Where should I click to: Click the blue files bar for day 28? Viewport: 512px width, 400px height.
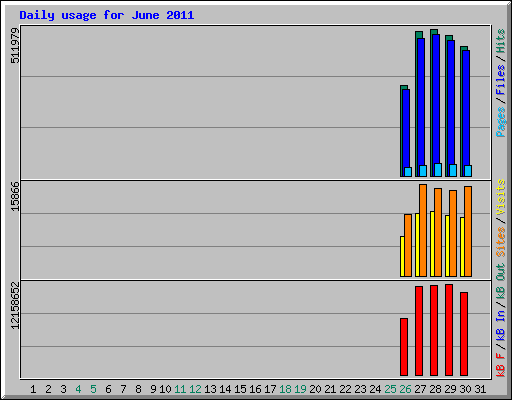click(x=436, y=99)
